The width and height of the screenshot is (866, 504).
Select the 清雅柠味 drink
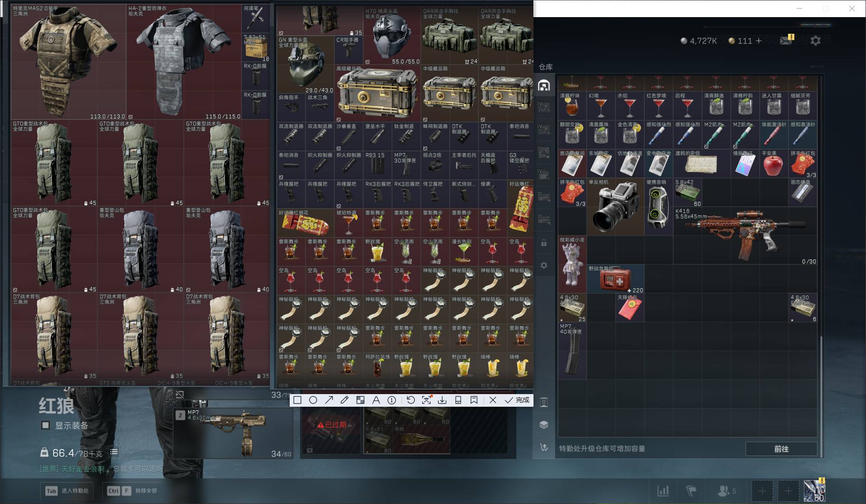coord(572,106)
